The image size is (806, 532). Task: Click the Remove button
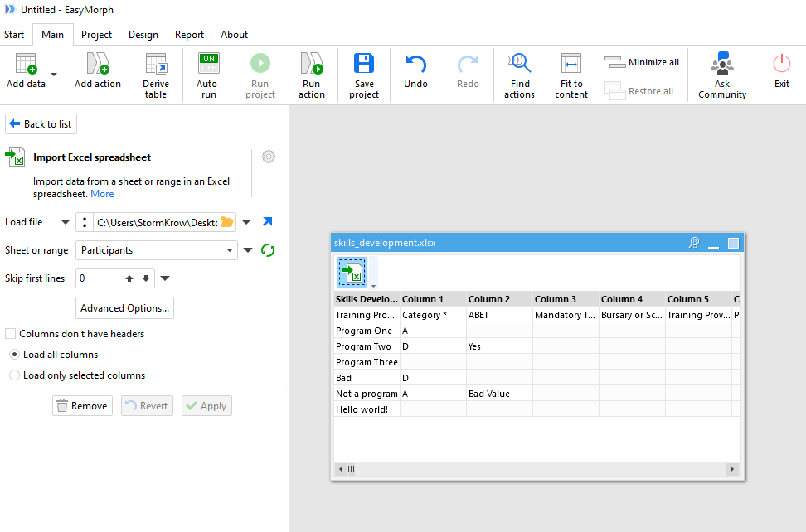pyautogui.click(x=82, y=406)
